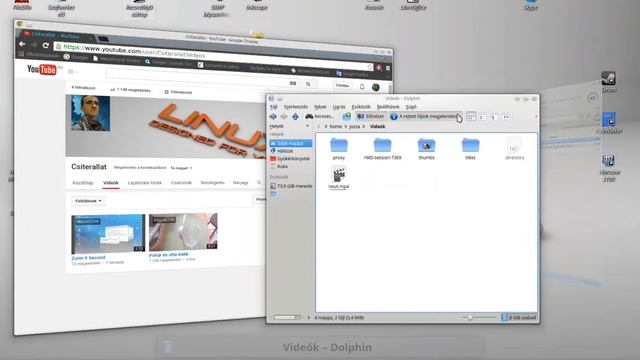This screenshot has width=640, height=360.
Task: Toggle the Előnézet preview button in Dolphin
Action: coord(371,117)
